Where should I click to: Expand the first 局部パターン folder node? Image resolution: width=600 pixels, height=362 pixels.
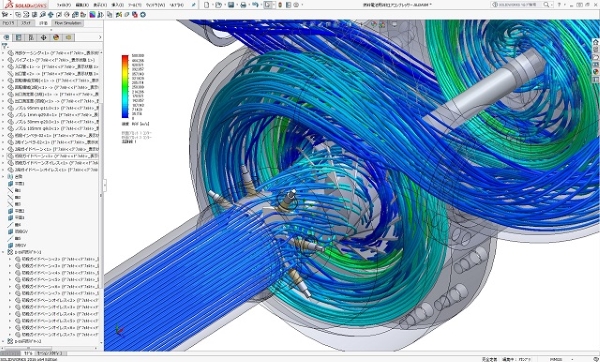tap(3, 252)
